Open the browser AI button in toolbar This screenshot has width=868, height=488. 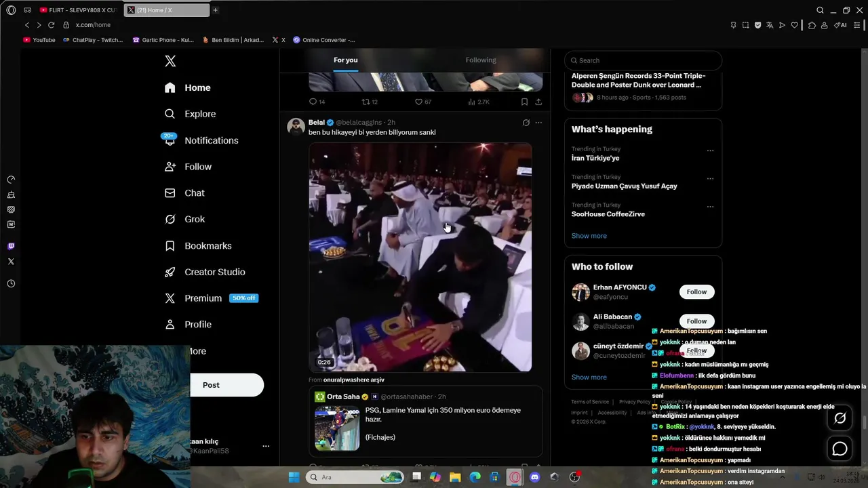point(841,25)
